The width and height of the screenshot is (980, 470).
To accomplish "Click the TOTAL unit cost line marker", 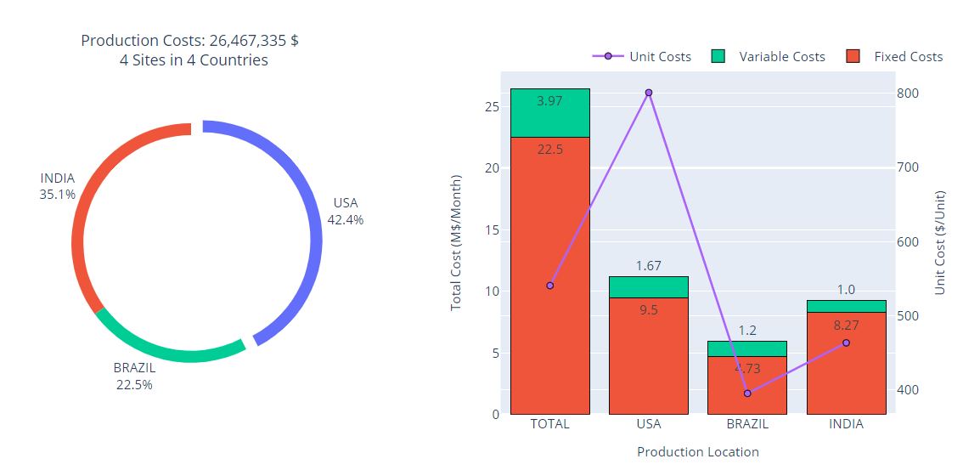I will pos(549,286).
